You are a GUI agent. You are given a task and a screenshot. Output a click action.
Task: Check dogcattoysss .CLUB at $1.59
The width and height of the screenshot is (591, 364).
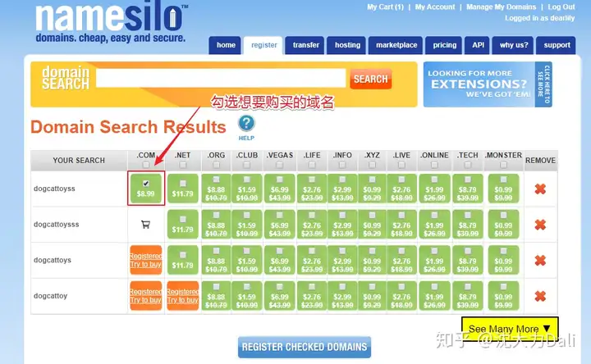tap(246, 216)
